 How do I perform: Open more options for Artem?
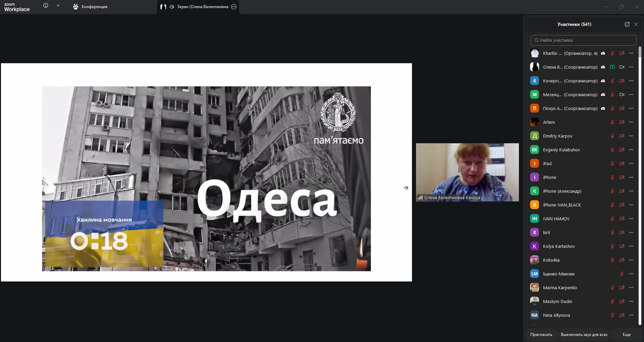631,122
